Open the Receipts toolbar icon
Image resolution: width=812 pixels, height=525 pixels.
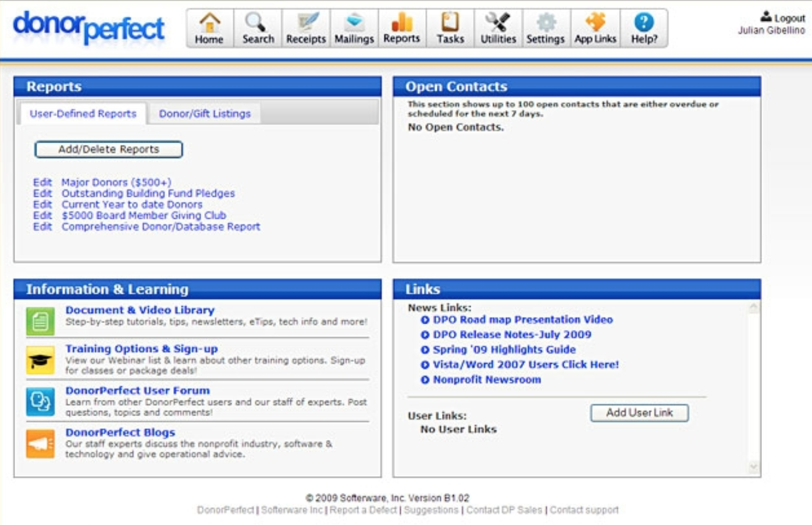(x=306, y=28)
